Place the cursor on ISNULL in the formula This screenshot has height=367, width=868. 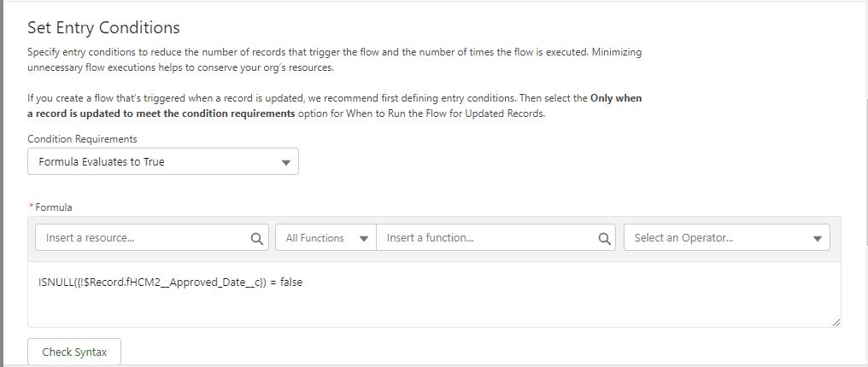(x=54, y=283)
